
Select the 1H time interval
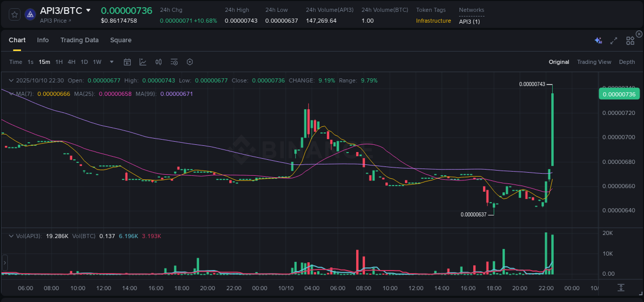pos(59,62)
